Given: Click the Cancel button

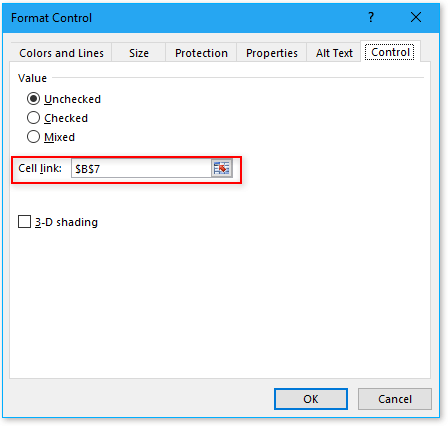Looking at the screenshot, I should [x=395, y=399].
